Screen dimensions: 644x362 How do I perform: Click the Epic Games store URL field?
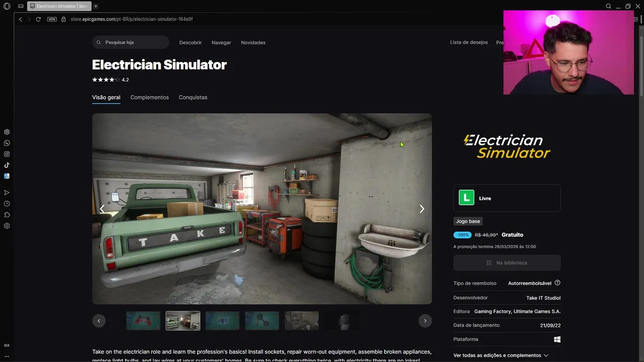(131, 19)
